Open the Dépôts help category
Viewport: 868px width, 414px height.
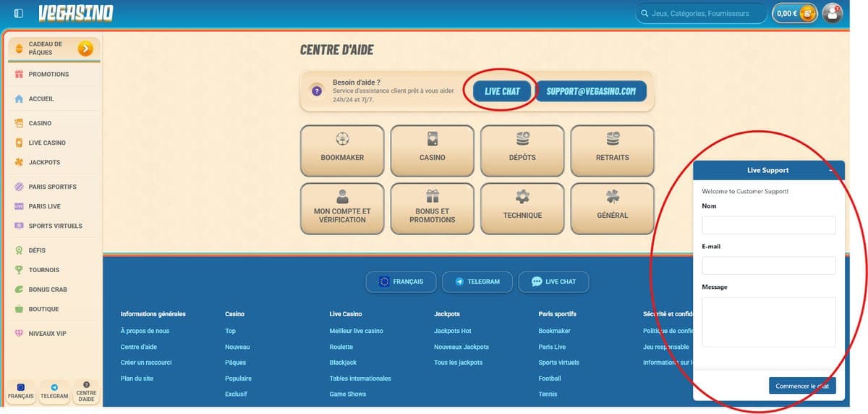522,151
